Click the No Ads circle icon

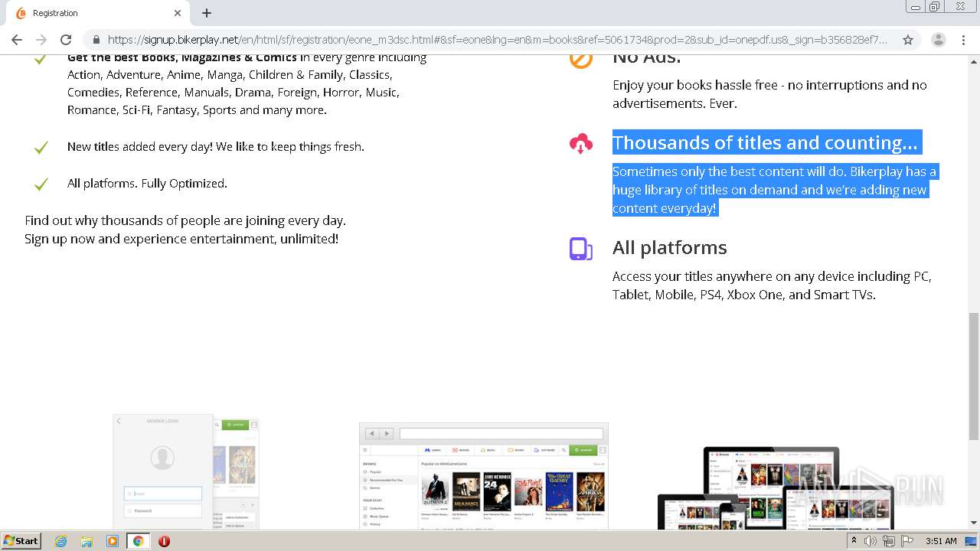[x=581, y=59]
